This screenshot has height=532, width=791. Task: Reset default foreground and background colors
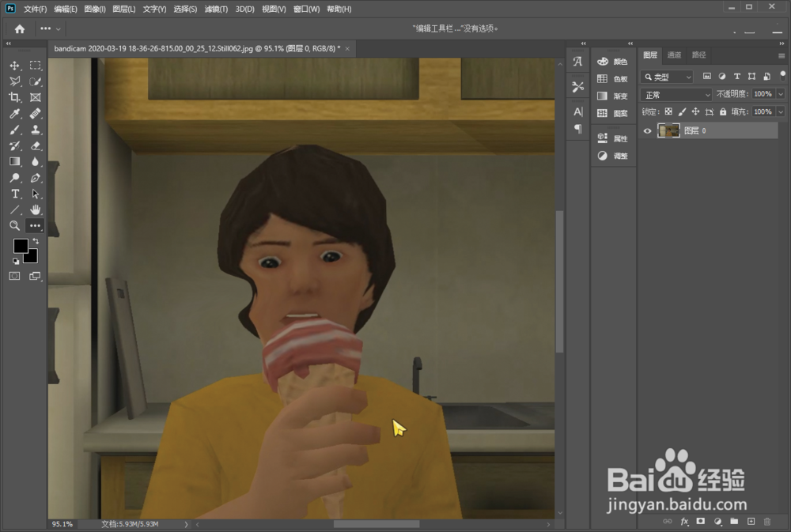click(16, 261)
